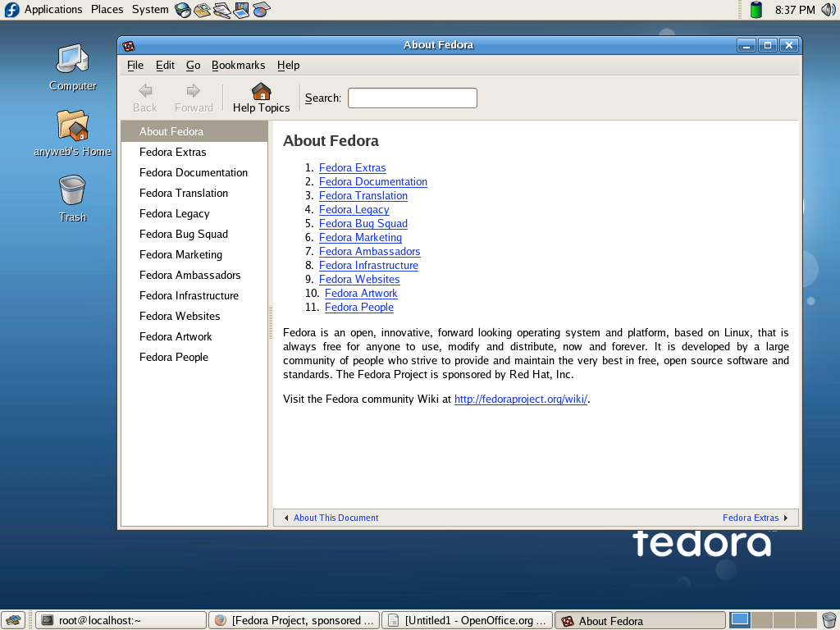Select Fedora Extras in the sidebar
840x630 pixels.
tap(194, 152)
